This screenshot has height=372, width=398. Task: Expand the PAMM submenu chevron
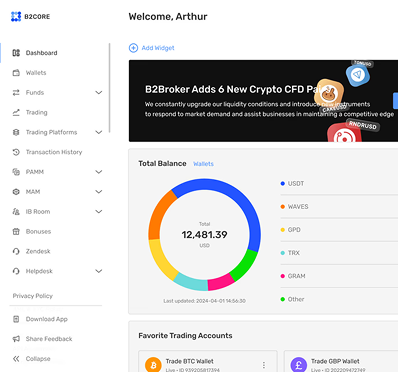pos(99,172)
